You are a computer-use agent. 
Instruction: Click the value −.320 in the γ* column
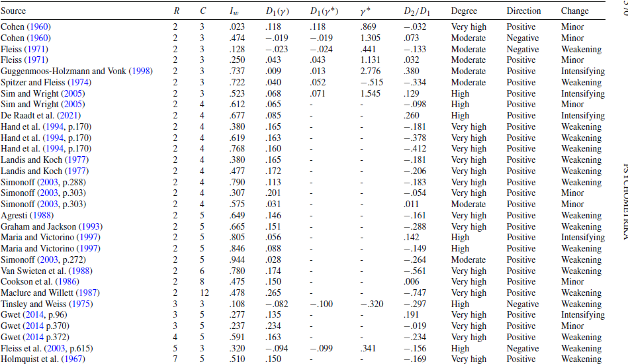tap(372, 304)
